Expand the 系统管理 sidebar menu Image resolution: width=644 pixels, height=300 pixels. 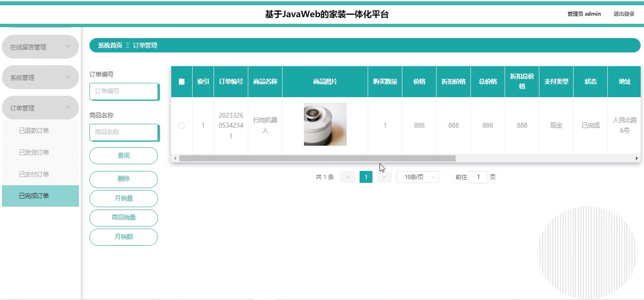[40, 77]
